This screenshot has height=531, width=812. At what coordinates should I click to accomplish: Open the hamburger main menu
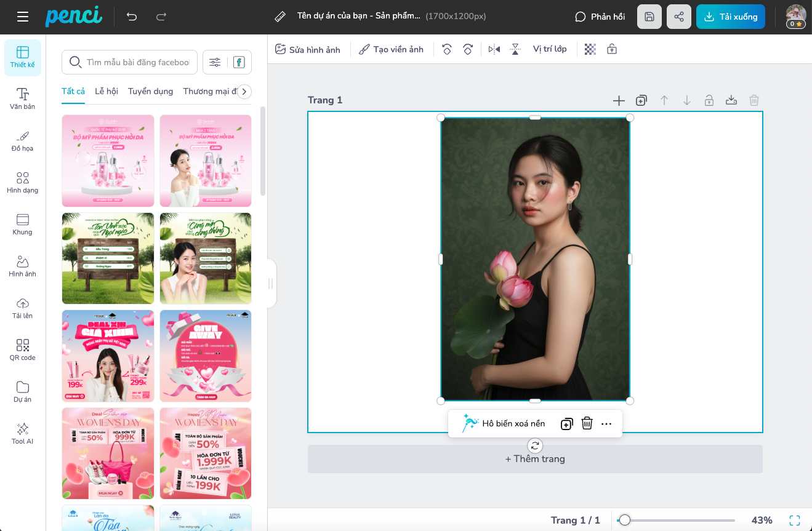pos(23,17)
